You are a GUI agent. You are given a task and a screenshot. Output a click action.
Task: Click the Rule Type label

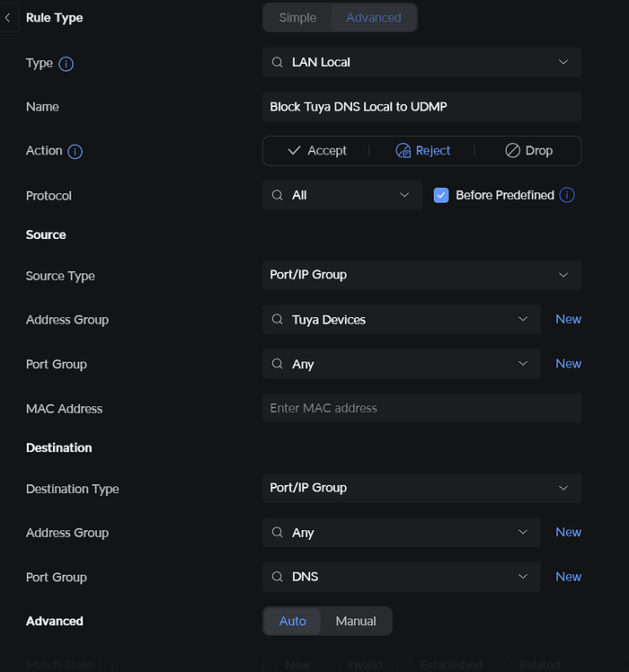click(x=55, y=18)
